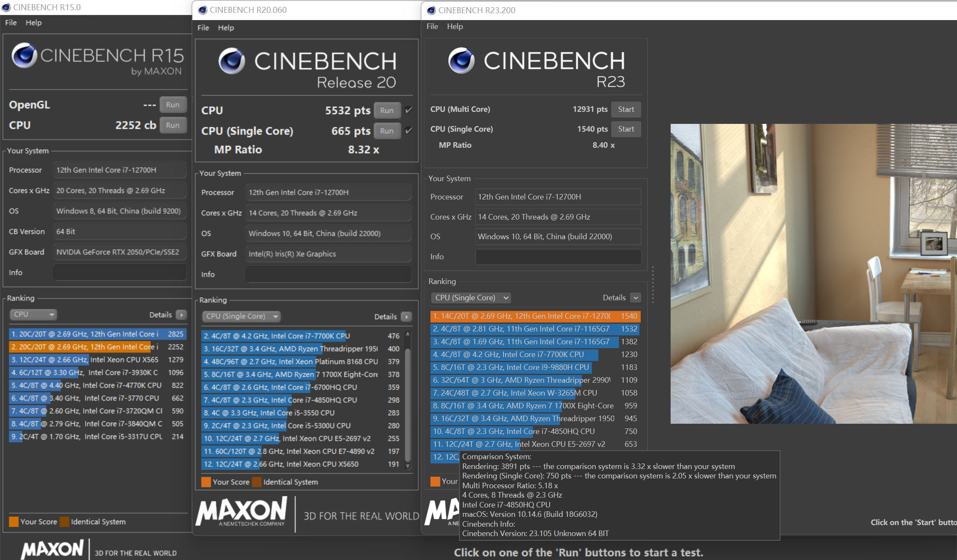Select top orange i7-1270 row in R23
Image resolution: width=957 pixels, height=560 pixels.
pos(536,316)
